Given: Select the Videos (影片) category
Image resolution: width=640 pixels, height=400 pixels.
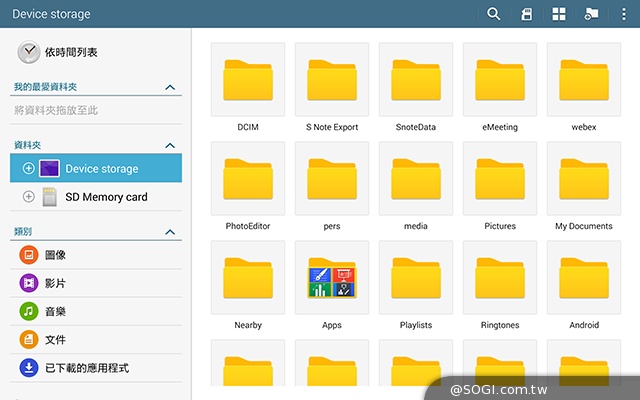Looking at the screenshot, I should pos(55,284).
